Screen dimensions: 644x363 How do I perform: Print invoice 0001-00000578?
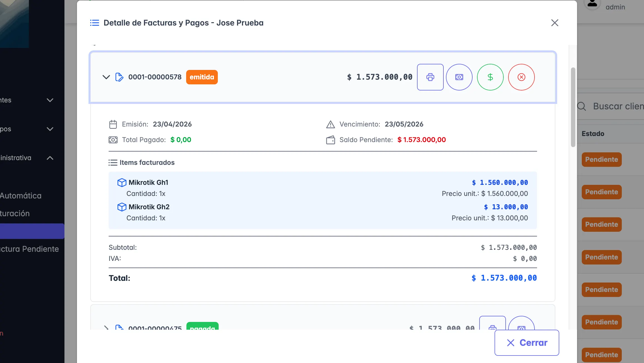click(x=430, y=77)
